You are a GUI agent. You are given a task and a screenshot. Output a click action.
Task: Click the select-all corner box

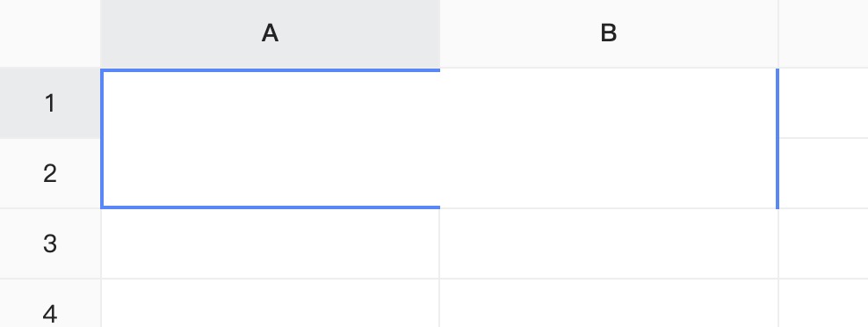point(50,33)
